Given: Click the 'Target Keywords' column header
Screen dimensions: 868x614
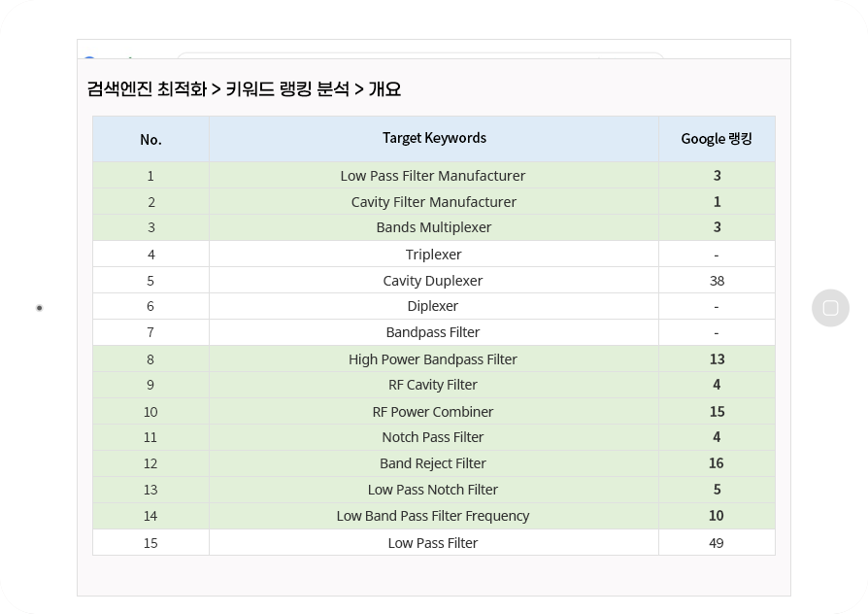Looking at the screenshot, I should [435, 138].
